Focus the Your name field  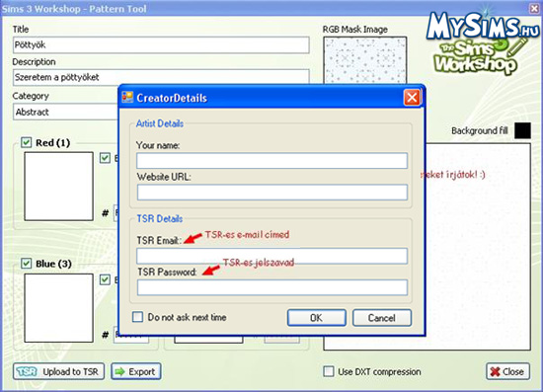271,161
